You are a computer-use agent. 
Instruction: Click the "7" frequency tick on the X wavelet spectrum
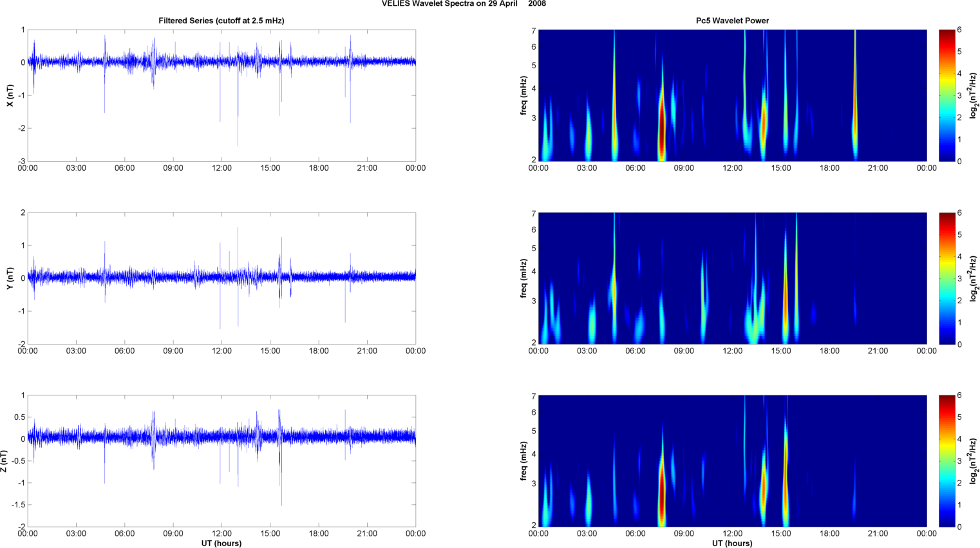click(534, 30)
